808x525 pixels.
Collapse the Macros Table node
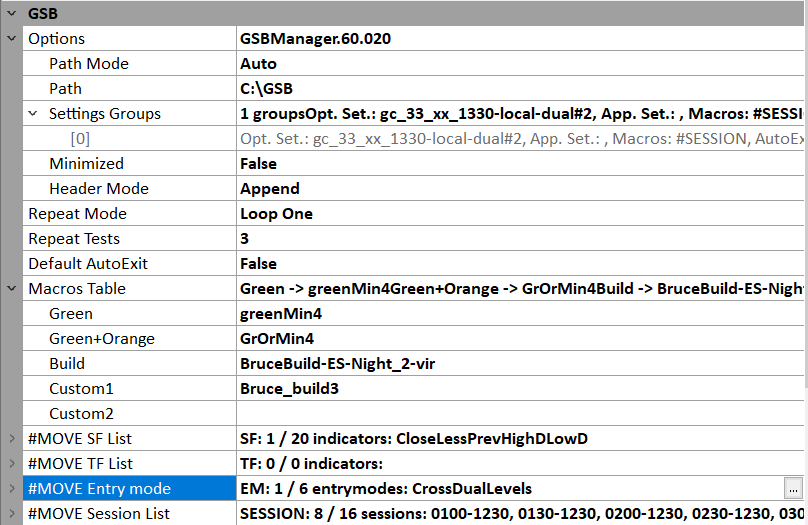11,289
